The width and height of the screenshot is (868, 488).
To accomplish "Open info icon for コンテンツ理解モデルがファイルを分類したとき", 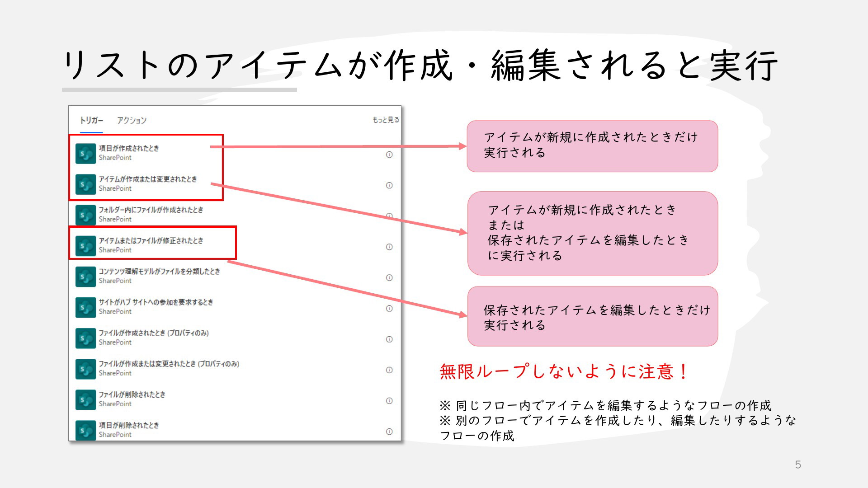I will pyautogui.click(x=389, y=277).
